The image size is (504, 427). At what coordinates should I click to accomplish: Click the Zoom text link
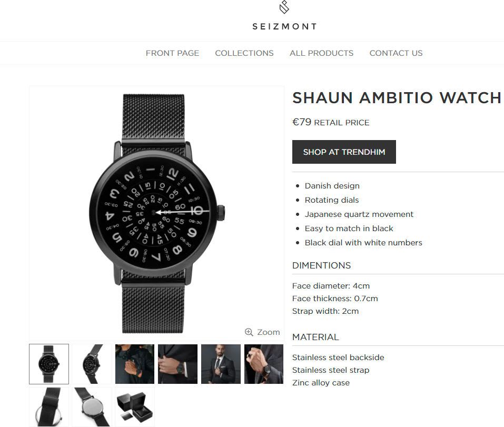(x=269, y=332)
